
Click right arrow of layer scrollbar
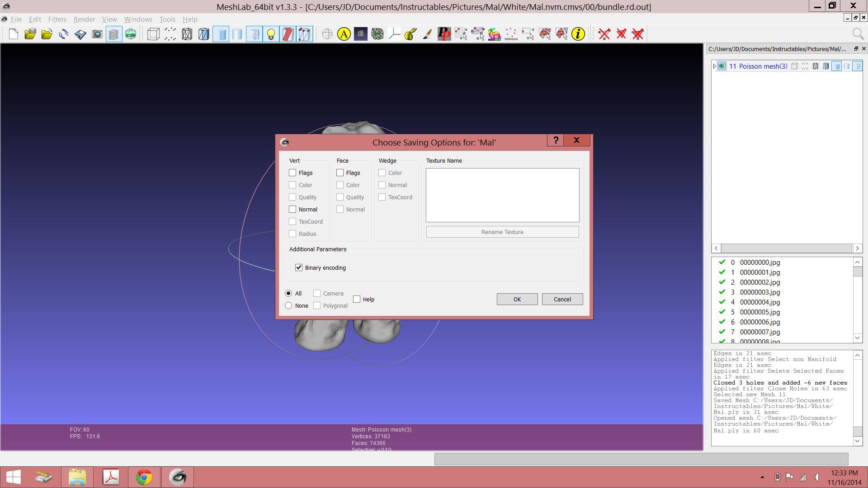click(x=857, y=248)
